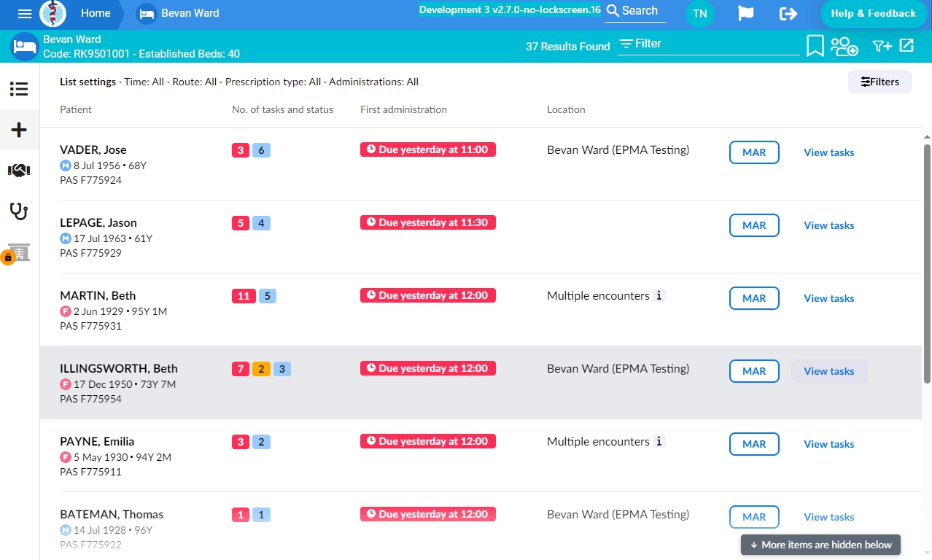Click info icon for MARTIN, Beth encounters
The width and height of the screenshot is (932, 560).
659,295
